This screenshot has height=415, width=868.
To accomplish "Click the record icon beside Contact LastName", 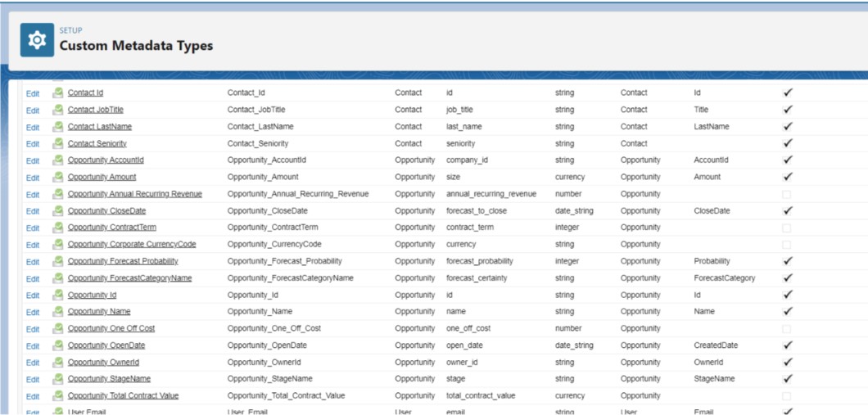I will click(x=58, y=126).
